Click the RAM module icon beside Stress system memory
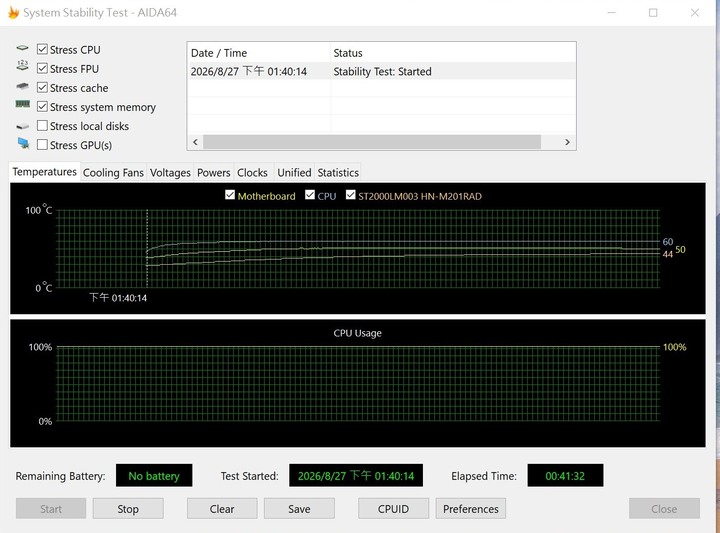Image resolution: width=720 pixels, height=533 pixels. pos(22,104)
